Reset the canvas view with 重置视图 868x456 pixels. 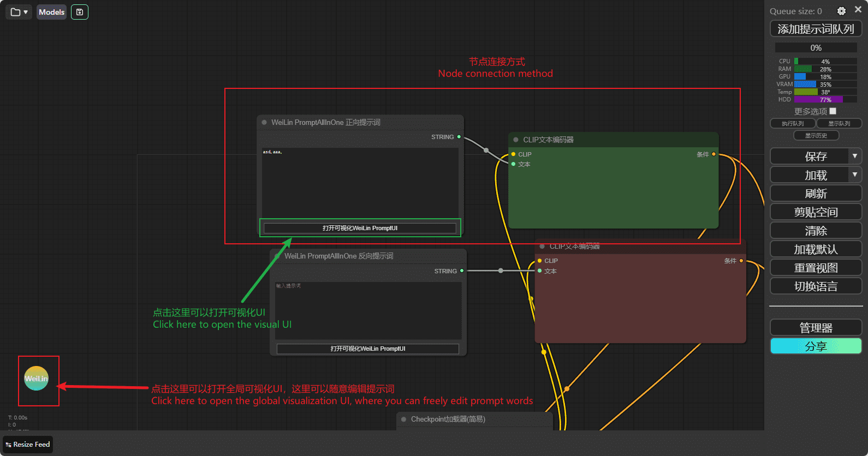[x=816, y=267]
